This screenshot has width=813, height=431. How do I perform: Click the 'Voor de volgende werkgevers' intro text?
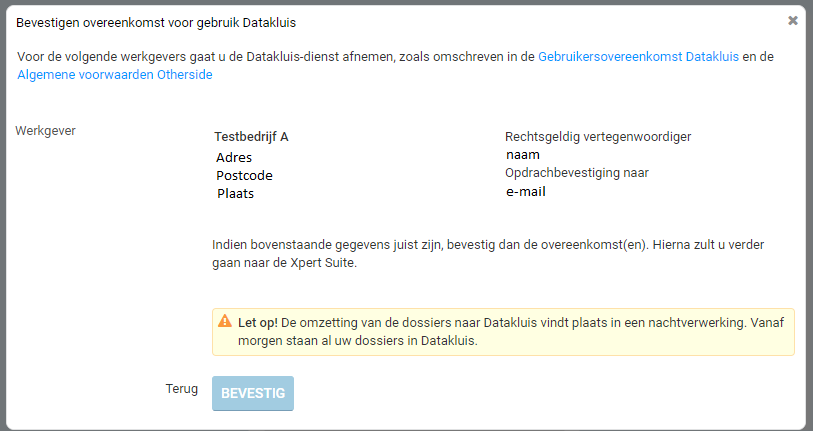point(270,57)
